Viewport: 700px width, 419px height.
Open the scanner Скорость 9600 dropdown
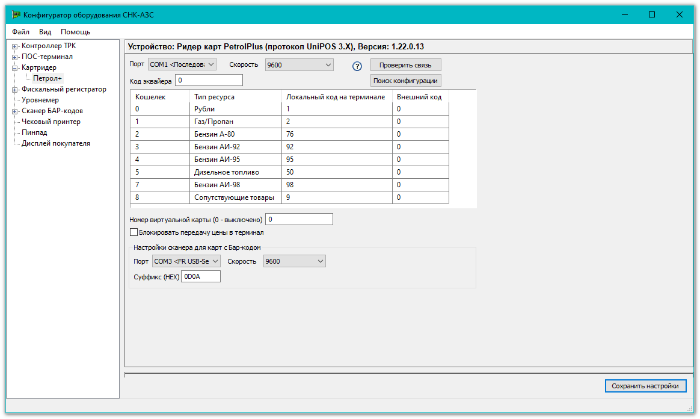[294, 261]
